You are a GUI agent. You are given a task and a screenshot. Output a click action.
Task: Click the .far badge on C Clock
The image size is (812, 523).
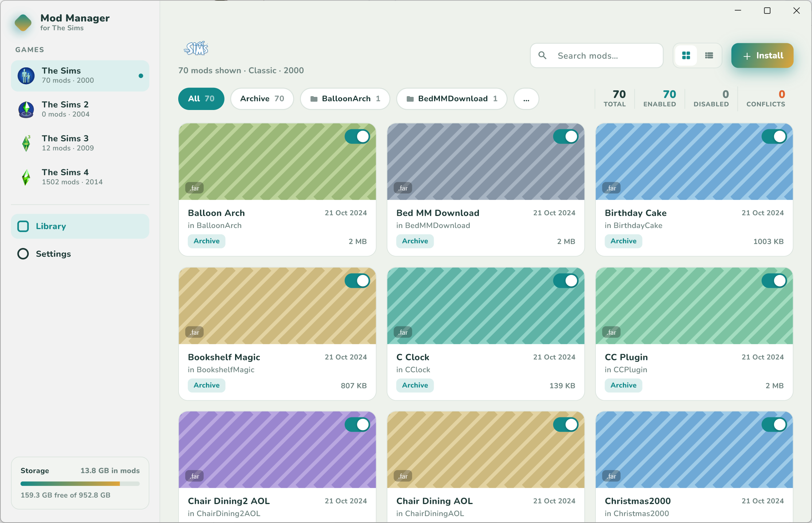tap(403, 332)
